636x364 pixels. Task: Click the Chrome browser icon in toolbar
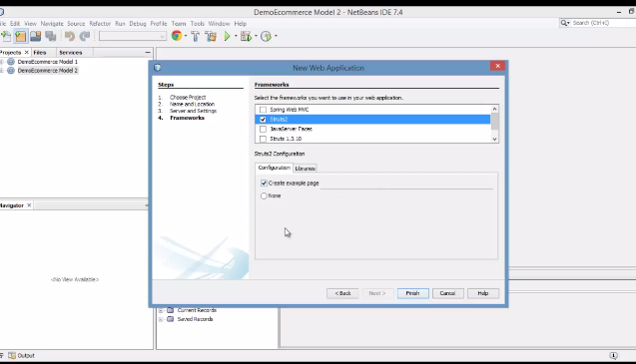point(177,36)
